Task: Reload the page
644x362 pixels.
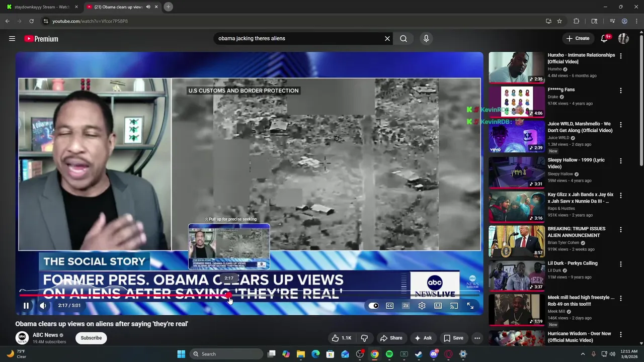Action: 31,21
